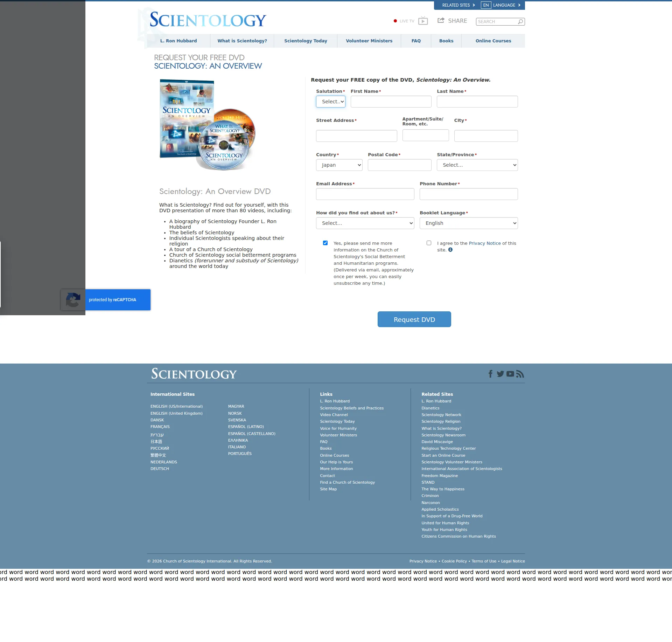672x642 pixels.
Task: Open the ITALIANO international site link
Action: pyautogui.click(x=237, y=447)
